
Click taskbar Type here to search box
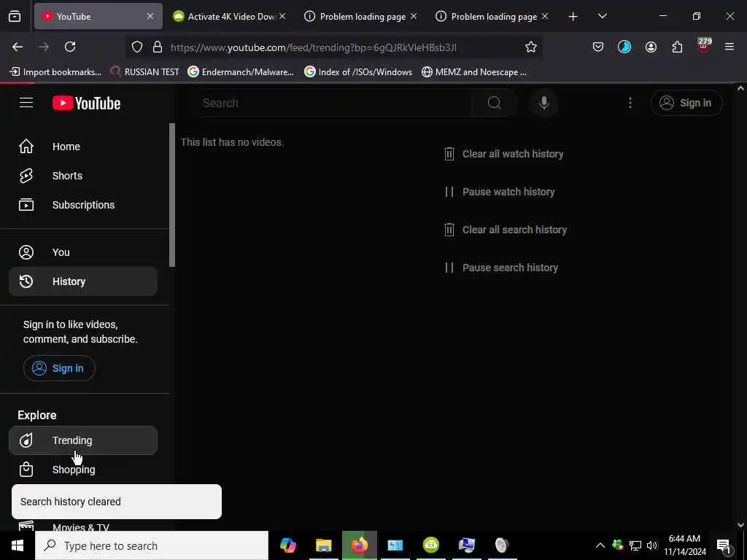(x=152, y=545)
